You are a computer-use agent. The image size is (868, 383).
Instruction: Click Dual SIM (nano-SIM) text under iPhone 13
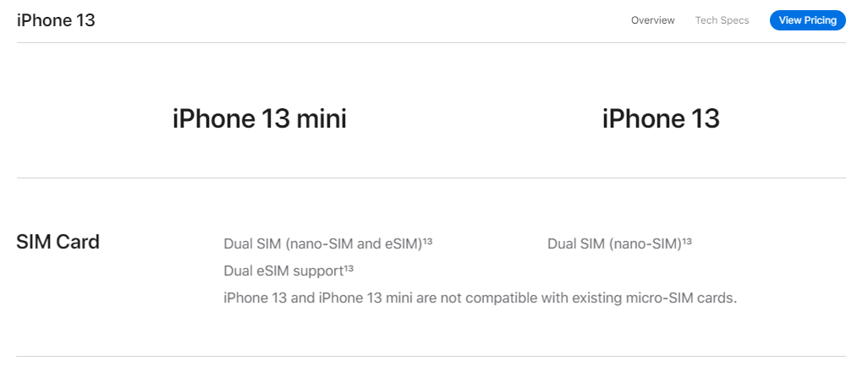(x=614, y=244)
